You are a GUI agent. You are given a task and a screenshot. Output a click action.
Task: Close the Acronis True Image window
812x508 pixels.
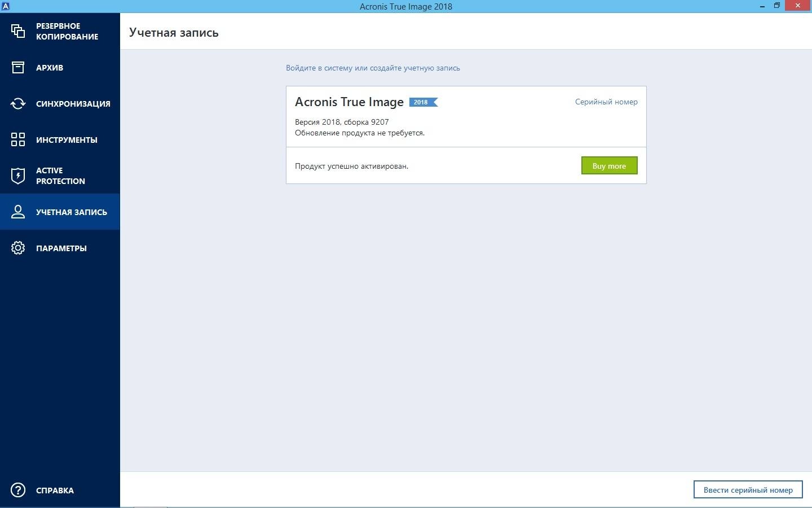tap(798, 6)
